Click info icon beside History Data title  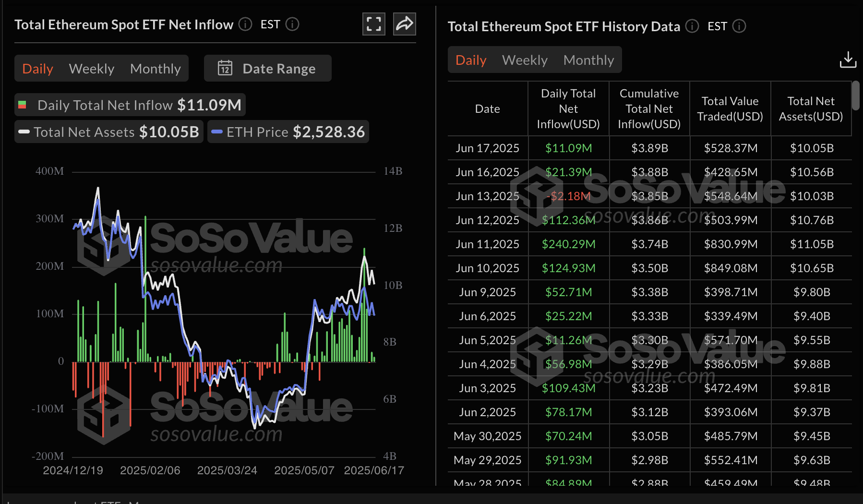point(692,26)
